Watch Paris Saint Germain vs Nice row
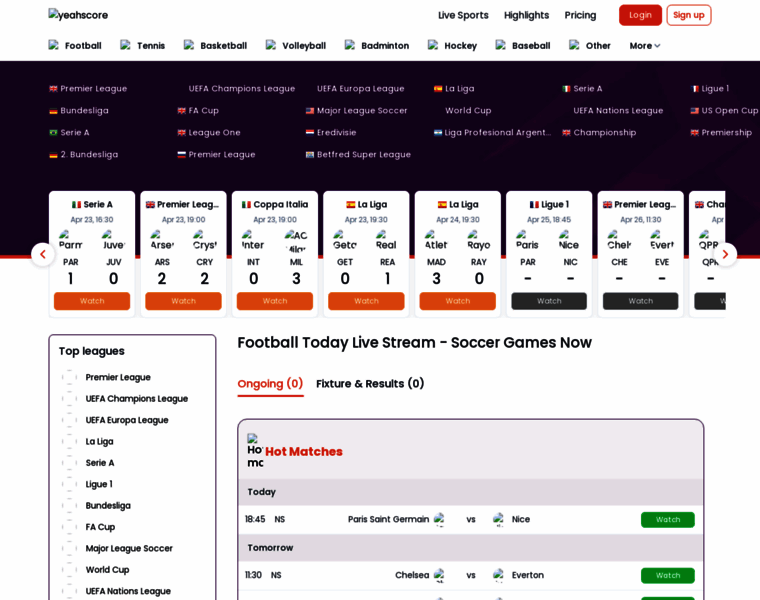 [667, 520]
